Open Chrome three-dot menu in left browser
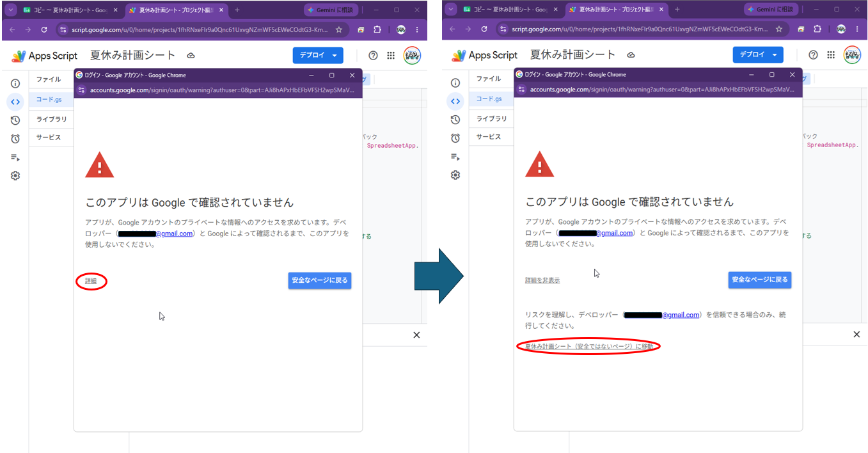Screen dimensions: 868x453 click(417, 29)
